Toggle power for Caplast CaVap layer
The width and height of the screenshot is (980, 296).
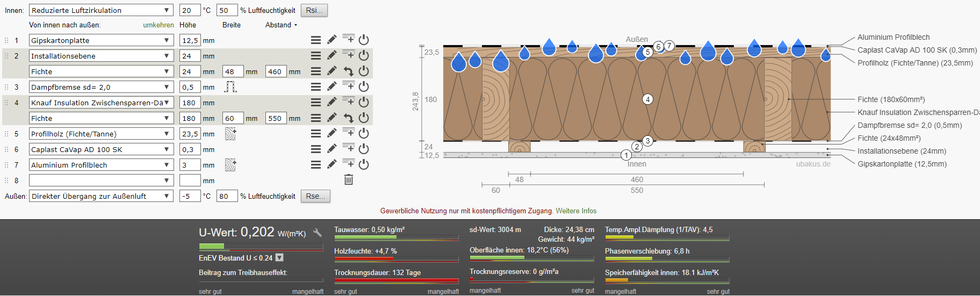364,149
